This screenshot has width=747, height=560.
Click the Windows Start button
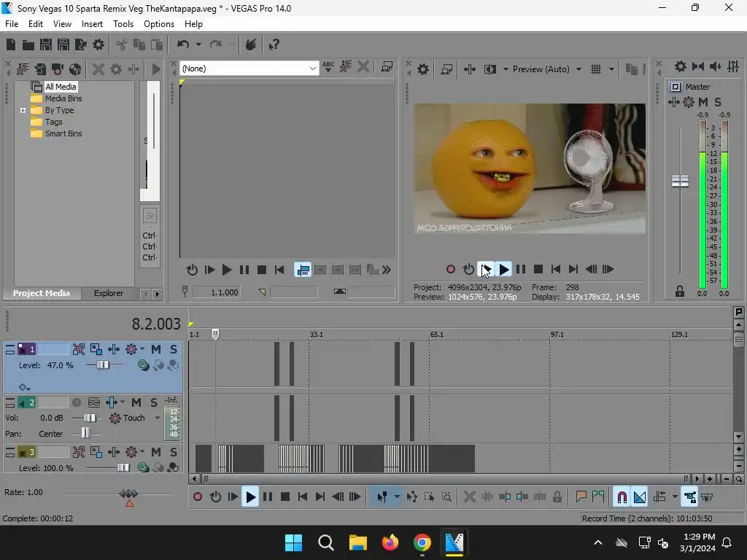point(293,542)
